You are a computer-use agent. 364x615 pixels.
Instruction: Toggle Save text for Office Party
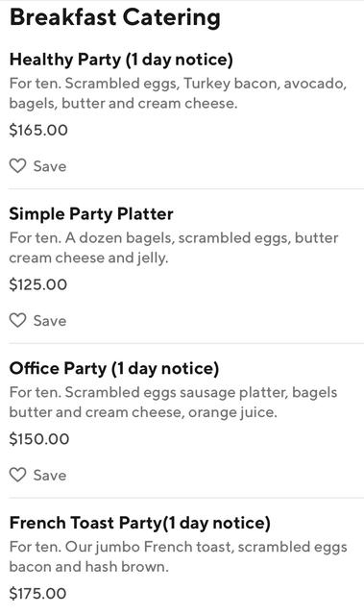point(50,476)
